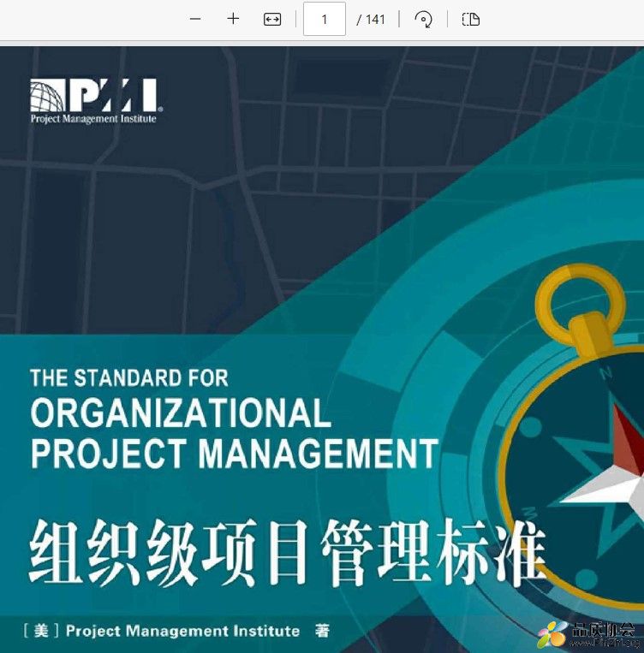Viewport: 644px width, 653px height.
Task: Fit page to width icon
Action: [272, 19]
